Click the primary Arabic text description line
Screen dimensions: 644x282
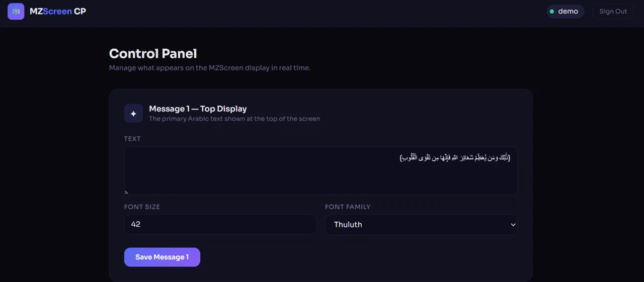(x=234, y=119)
